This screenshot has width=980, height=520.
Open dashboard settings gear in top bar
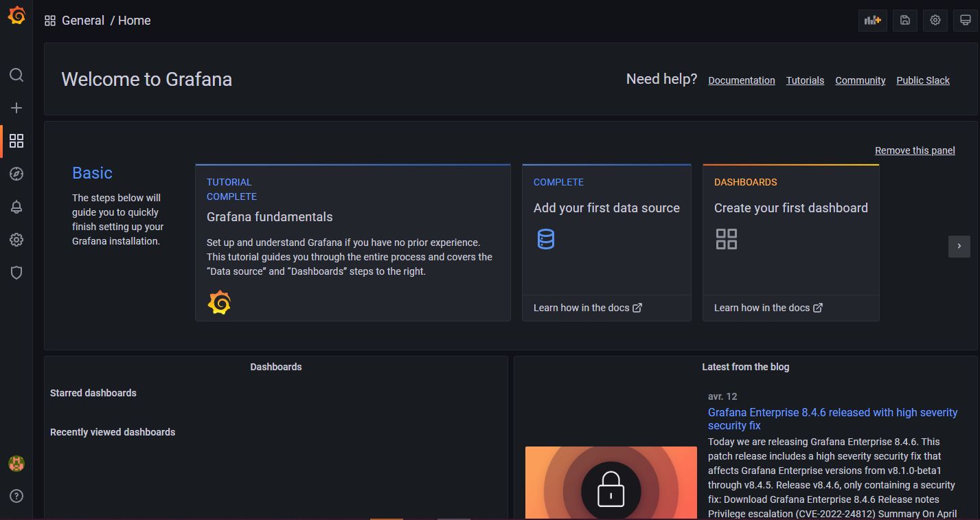[x=935, y=21]
